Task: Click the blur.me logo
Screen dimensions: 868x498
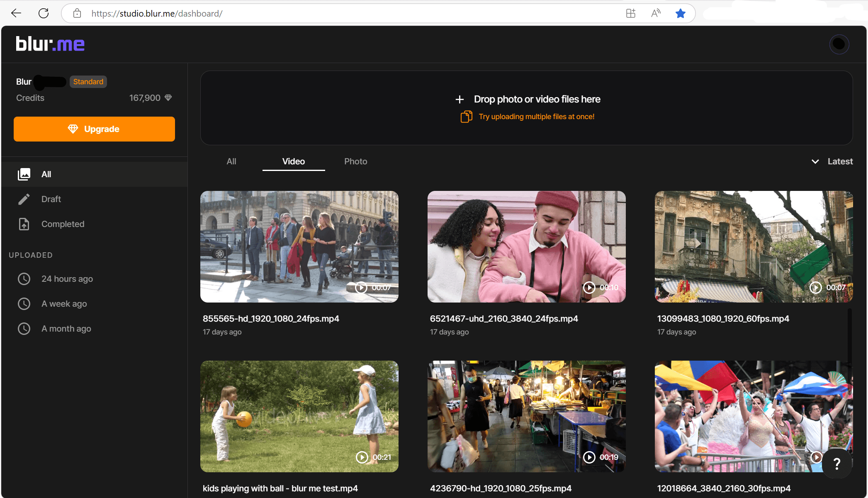Action: pos(50,44)
